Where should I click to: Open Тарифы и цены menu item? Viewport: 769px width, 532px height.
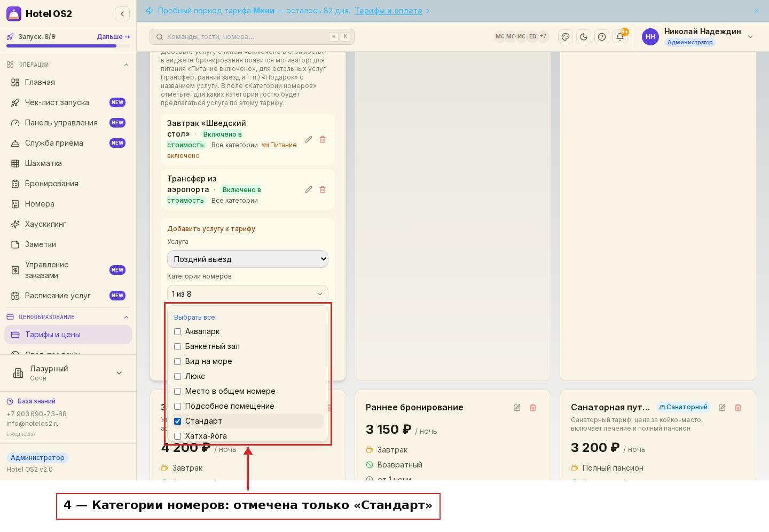click(x=68, y=335)
